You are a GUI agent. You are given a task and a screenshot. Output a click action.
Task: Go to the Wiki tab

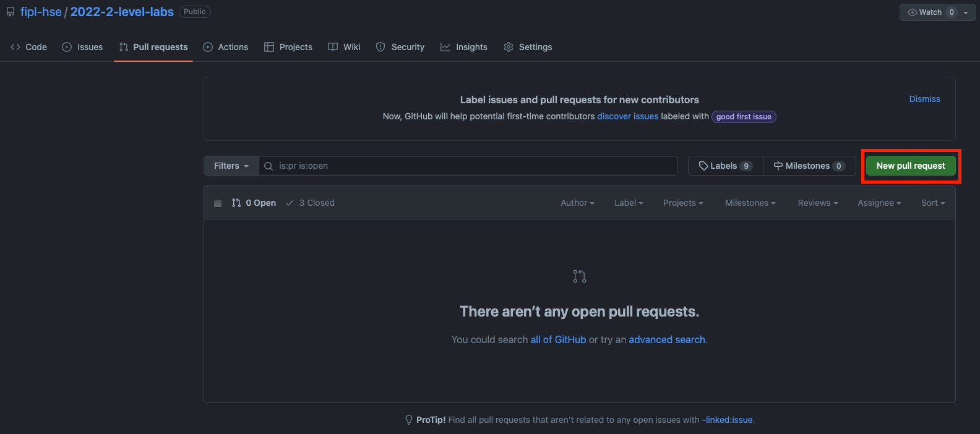click(x=344, y=47)
